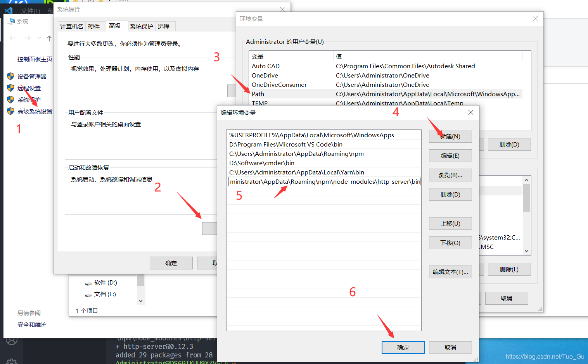Click 删除(L) in system variables section

tap(509, 269)
